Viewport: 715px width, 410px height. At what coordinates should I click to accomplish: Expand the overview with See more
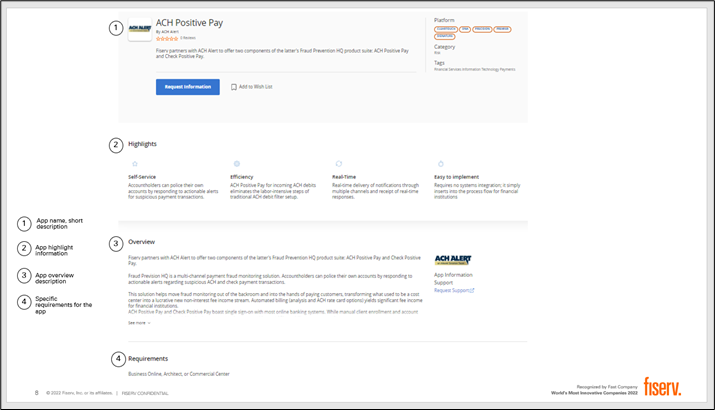tap(139, 323)
